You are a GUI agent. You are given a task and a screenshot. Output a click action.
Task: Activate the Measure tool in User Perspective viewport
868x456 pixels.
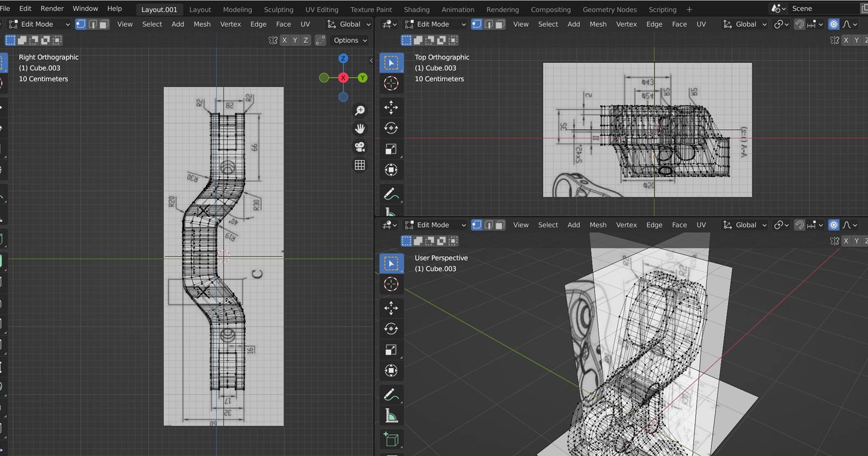coord(391,416)
